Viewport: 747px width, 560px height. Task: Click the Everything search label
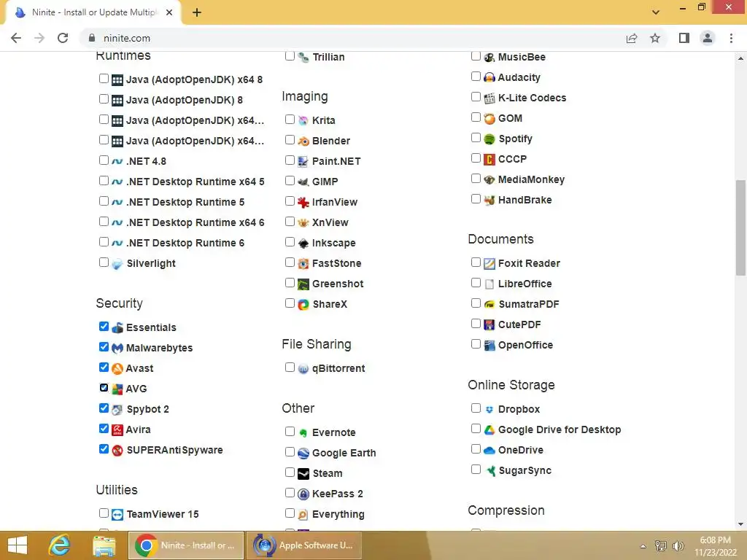(338, 515)
